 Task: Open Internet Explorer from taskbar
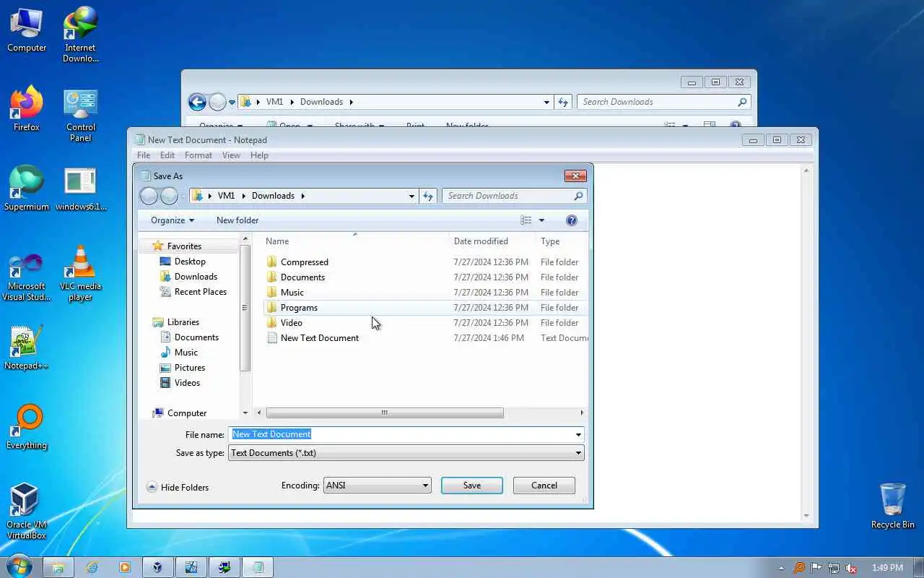tap(92, 568)
